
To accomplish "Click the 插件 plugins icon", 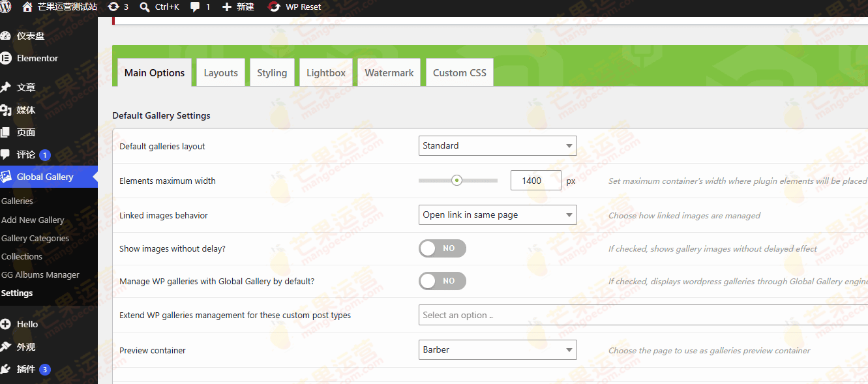I will [x=6, y=370].
